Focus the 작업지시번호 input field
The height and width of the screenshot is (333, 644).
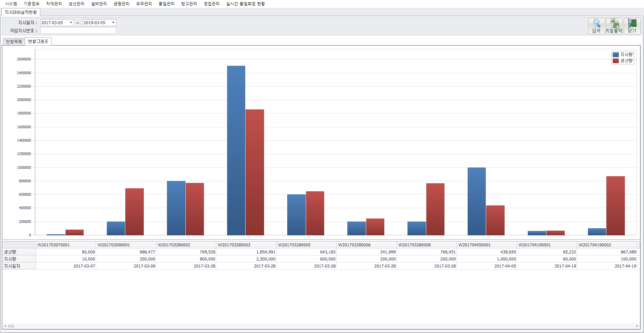(78, 31)
